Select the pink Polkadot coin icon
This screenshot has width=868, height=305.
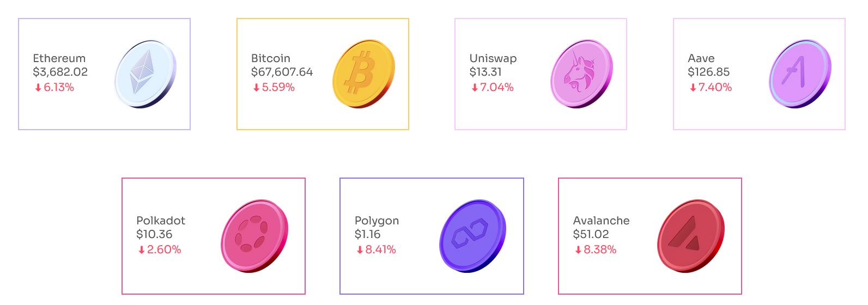254,236
